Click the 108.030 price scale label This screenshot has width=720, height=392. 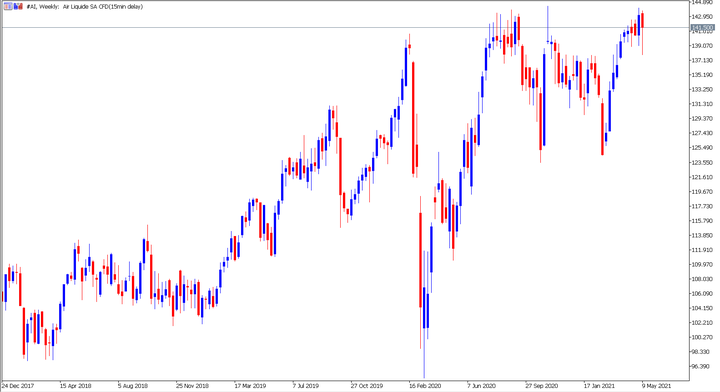(x=703, y=279)
